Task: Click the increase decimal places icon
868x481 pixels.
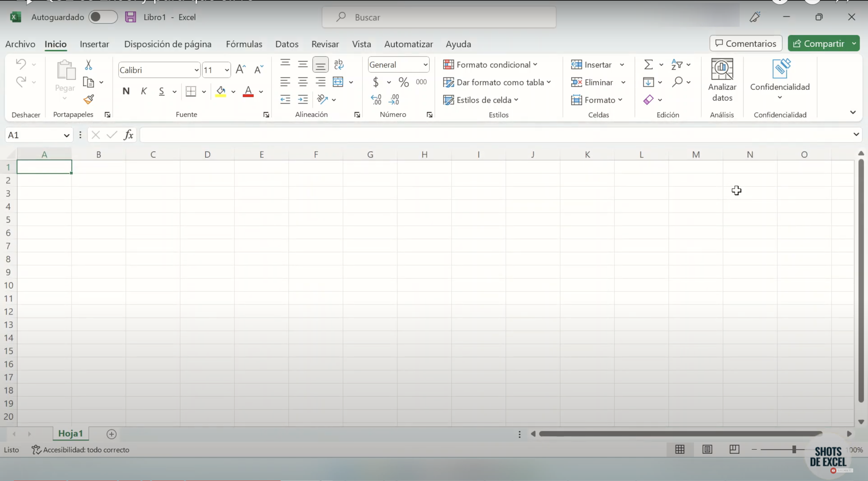Action: click(376, 99)
